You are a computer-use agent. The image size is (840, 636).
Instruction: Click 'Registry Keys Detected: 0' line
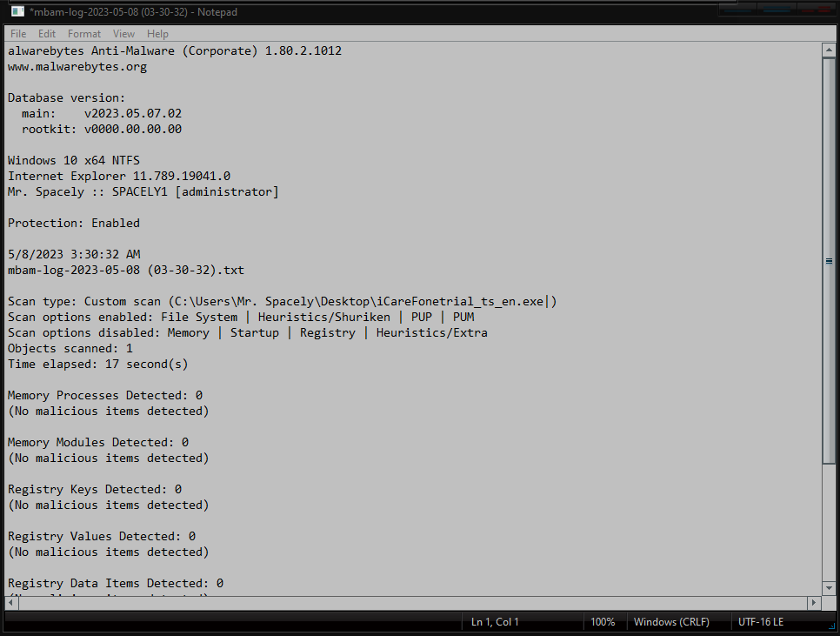[x=95, y=490]
